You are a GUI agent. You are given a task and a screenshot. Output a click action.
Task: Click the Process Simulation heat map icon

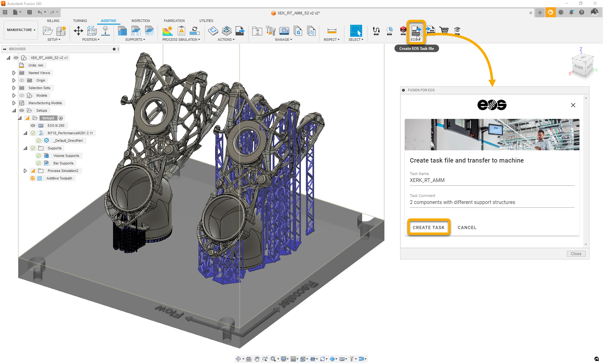coord(167,31)
